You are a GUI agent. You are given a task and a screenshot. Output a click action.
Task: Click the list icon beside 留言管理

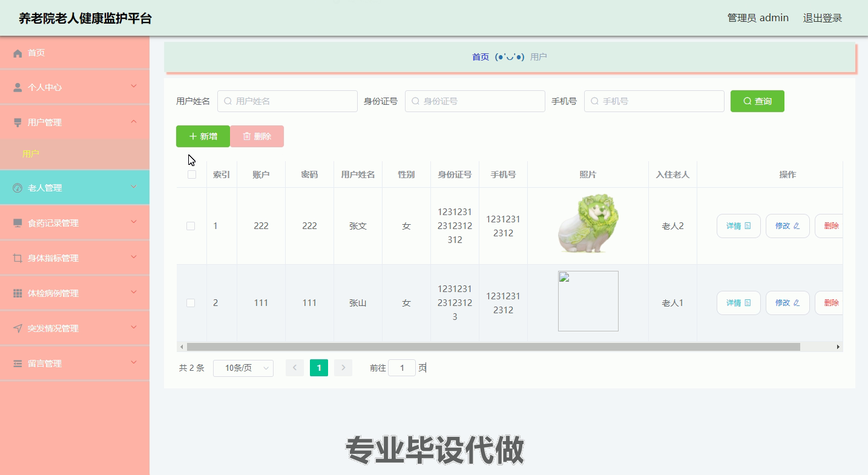pyautogui.click(x=18, y=364)
